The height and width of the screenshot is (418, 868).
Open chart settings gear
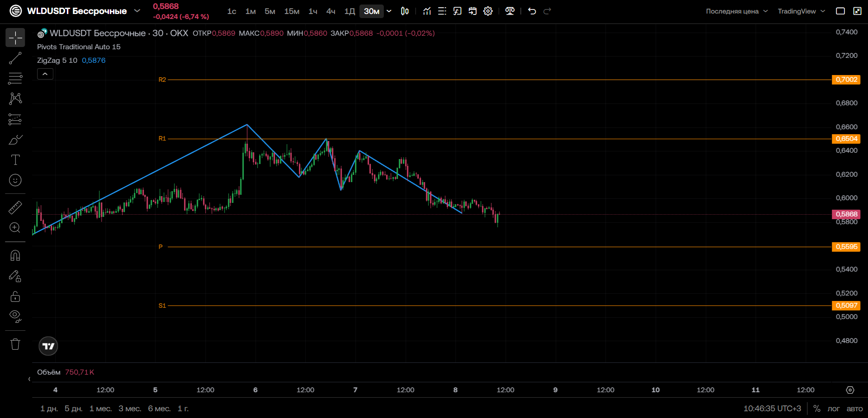(x=488, y=11)
